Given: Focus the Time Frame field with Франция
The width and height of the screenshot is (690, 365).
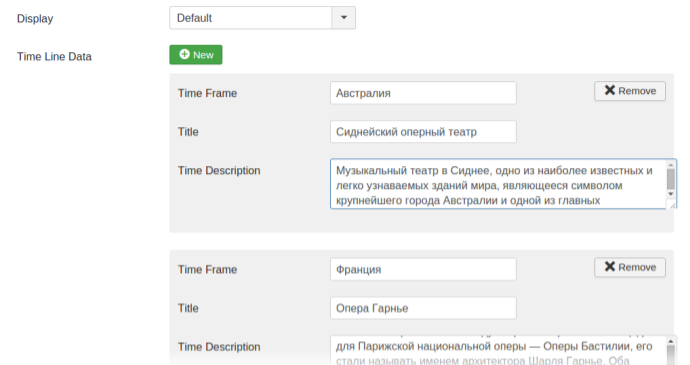Looking at the screenshot, I should 423,269.
